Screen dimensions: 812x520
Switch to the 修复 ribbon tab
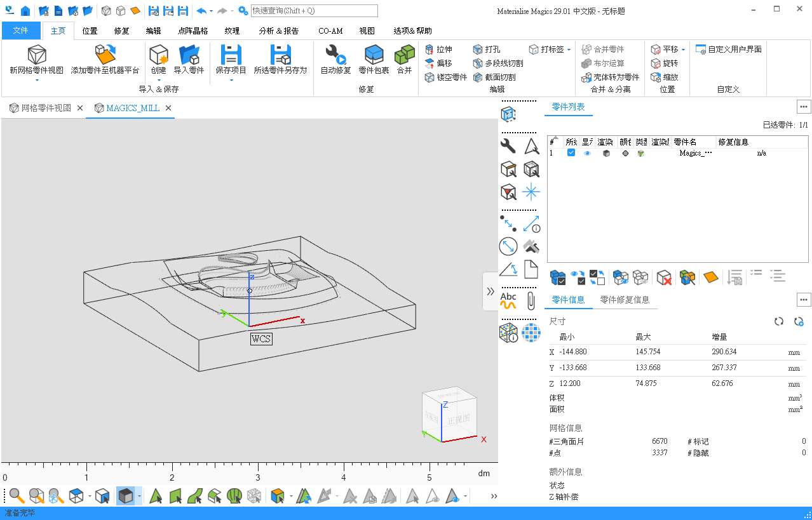point(121,30)
